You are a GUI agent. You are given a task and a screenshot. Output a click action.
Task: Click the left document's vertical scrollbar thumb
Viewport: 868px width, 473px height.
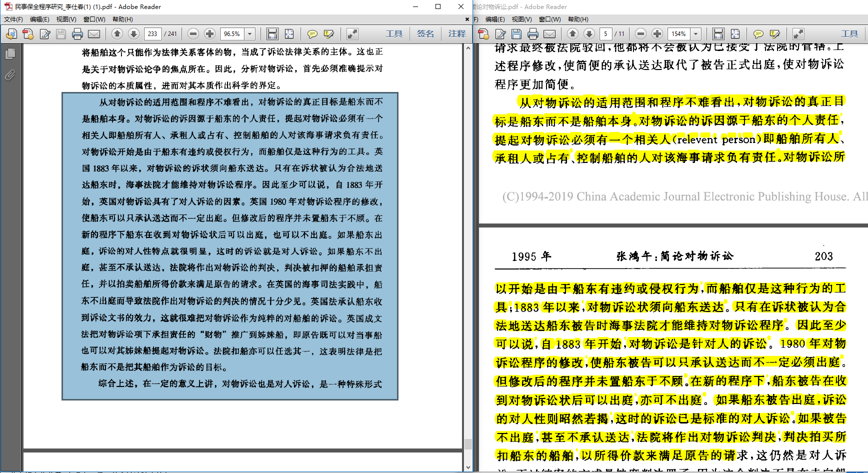pyautogui.click(x=468, y=444)
